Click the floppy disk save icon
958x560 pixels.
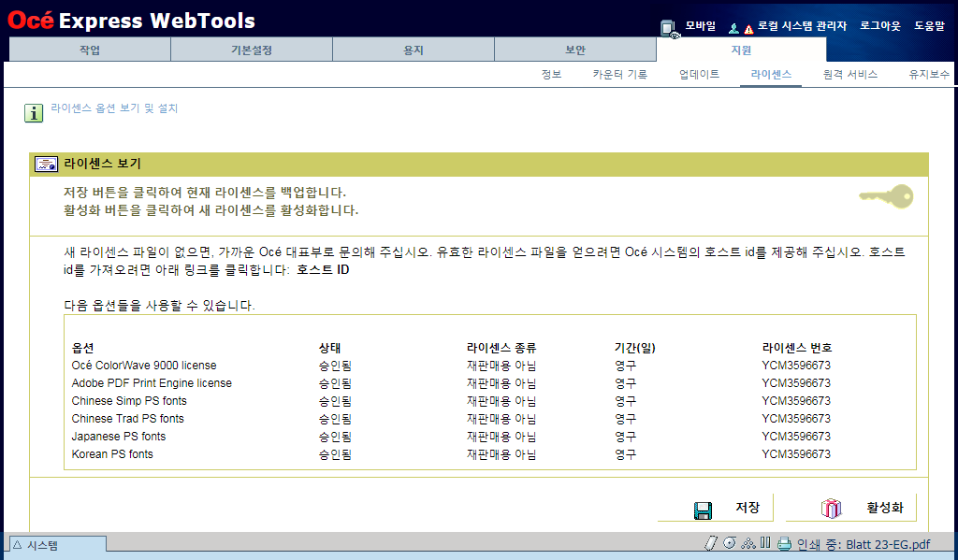[704, 510]
